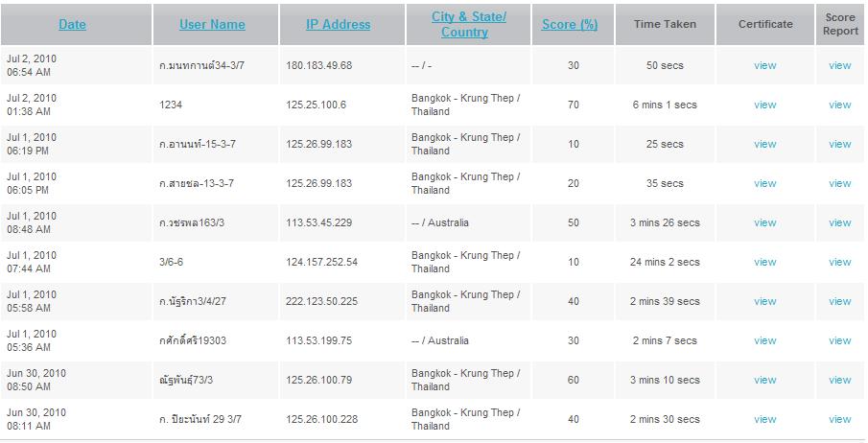View certificate for user 3/6-6
The width and height of the screenshot is (868, 443).
pos(764,262)
